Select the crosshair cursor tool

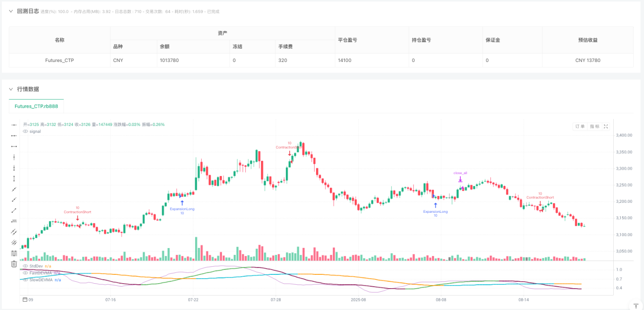(x=14, y=125)
